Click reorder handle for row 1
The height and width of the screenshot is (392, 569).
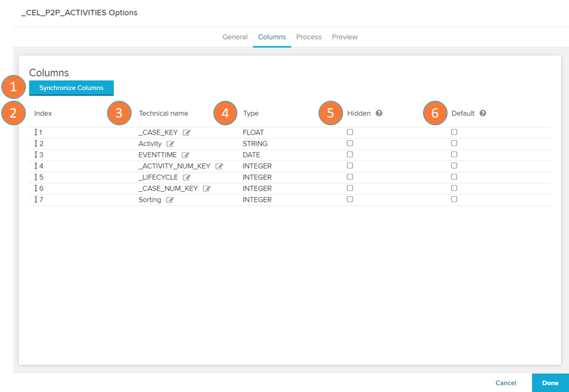[36, 133]
